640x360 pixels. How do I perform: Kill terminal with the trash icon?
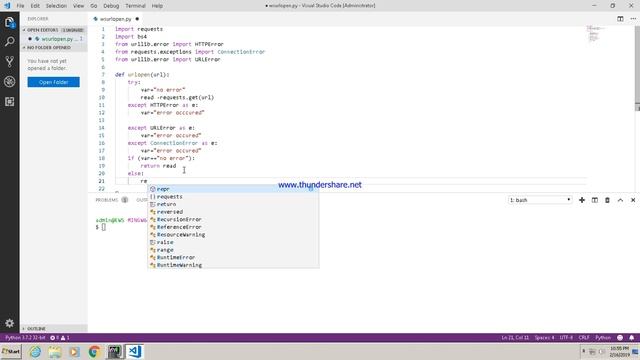(607, 200)
